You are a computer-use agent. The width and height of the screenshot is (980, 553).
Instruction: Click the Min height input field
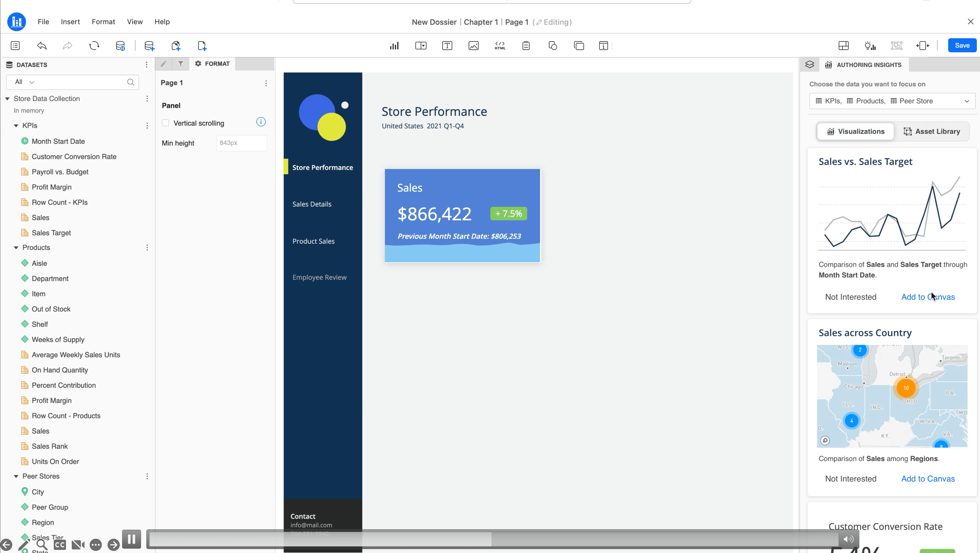point(241,143)
